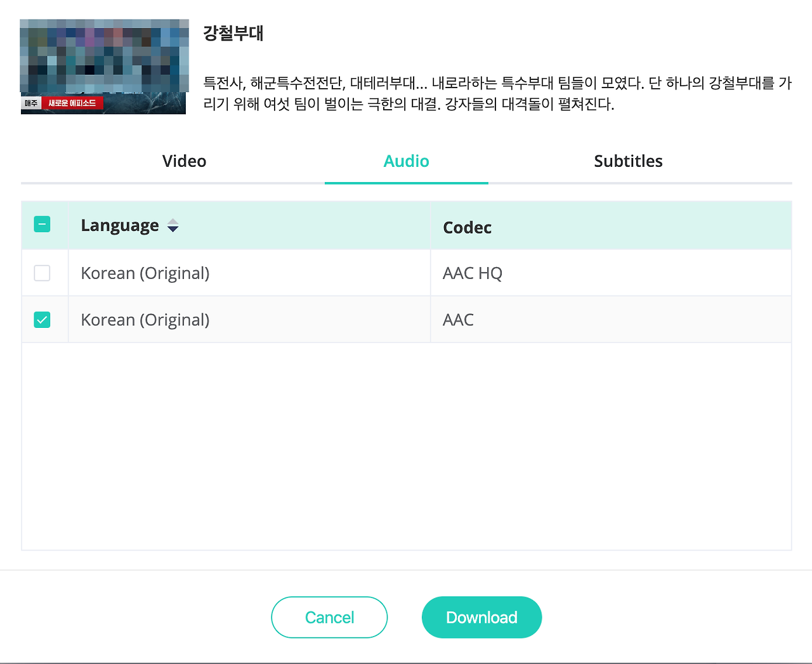Switch to the Subtitles tab

pos(628,161)
